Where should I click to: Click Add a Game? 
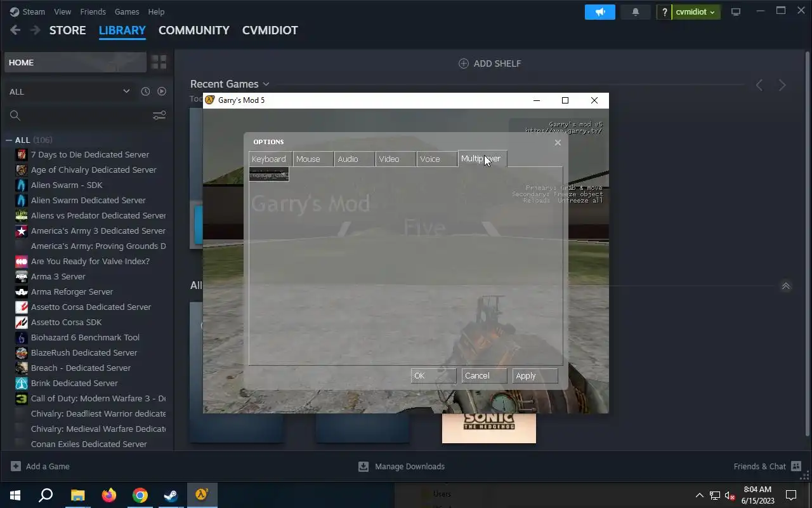click(40, 466)
